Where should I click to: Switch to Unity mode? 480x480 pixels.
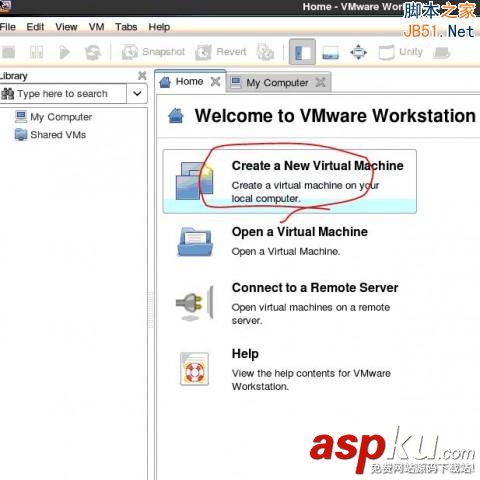(401, 52)
